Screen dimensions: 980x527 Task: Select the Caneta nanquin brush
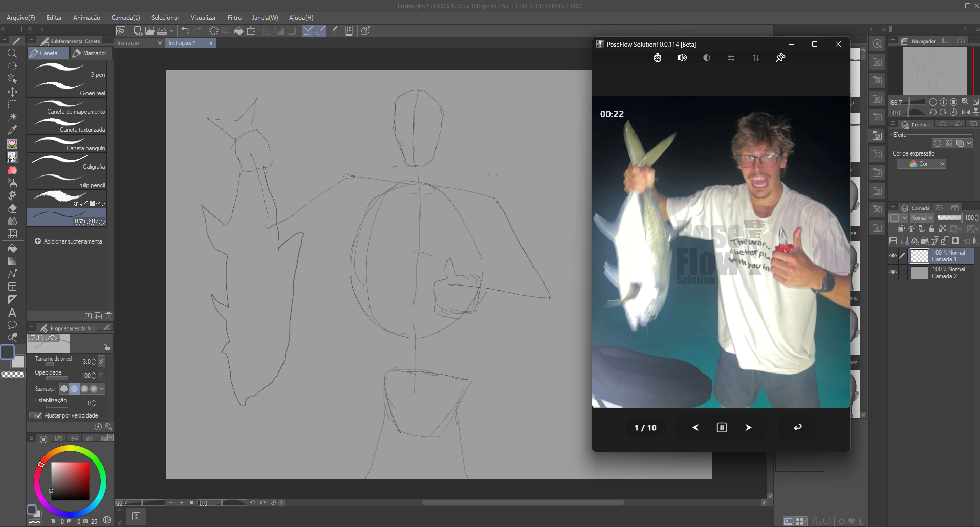pyautogui.click(x=67, y=143)
